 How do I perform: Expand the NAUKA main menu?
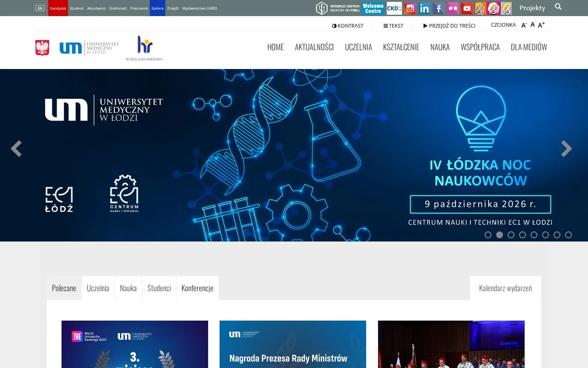440,47
